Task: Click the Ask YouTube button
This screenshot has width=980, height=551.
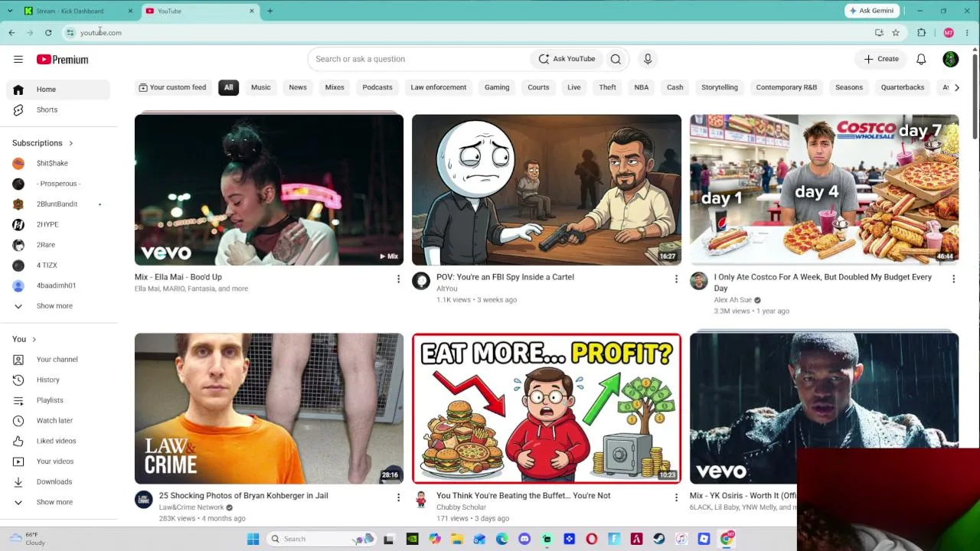Action: pos(567,59)
